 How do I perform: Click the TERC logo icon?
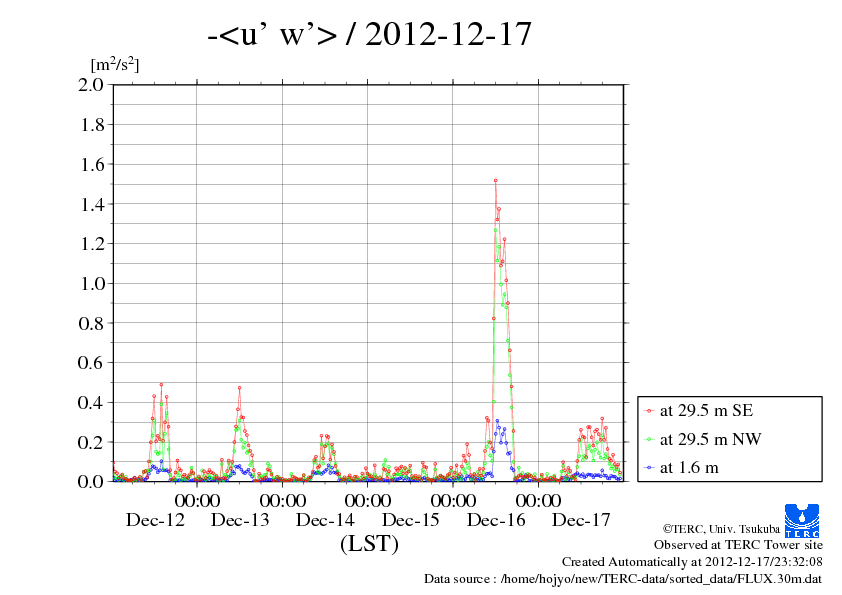coord(801,520)
